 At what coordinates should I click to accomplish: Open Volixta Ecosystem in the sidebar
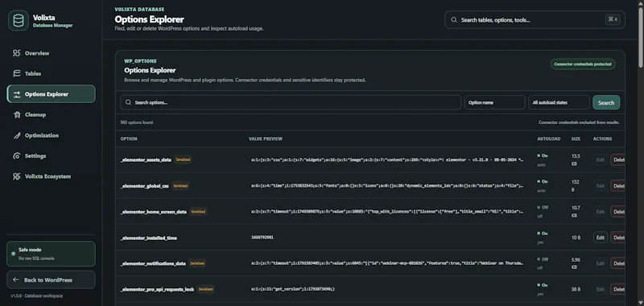coord(51,176)
